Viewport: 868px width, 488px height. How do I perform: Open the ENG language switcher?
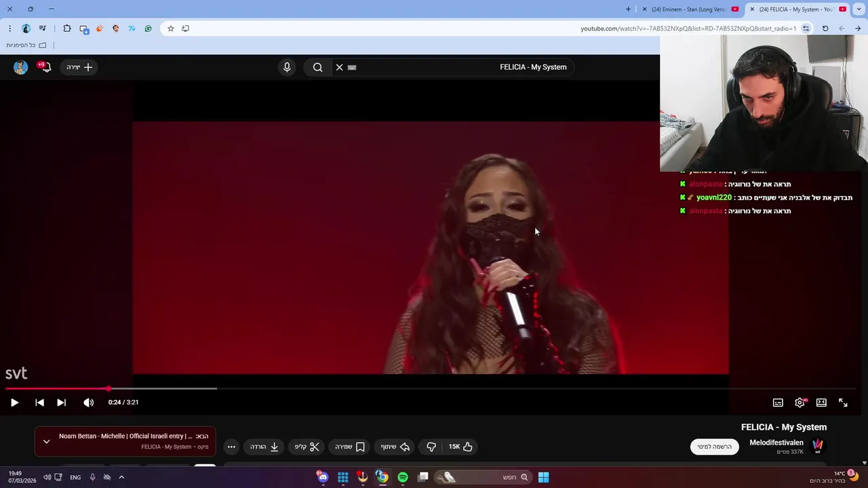(75, 477)
